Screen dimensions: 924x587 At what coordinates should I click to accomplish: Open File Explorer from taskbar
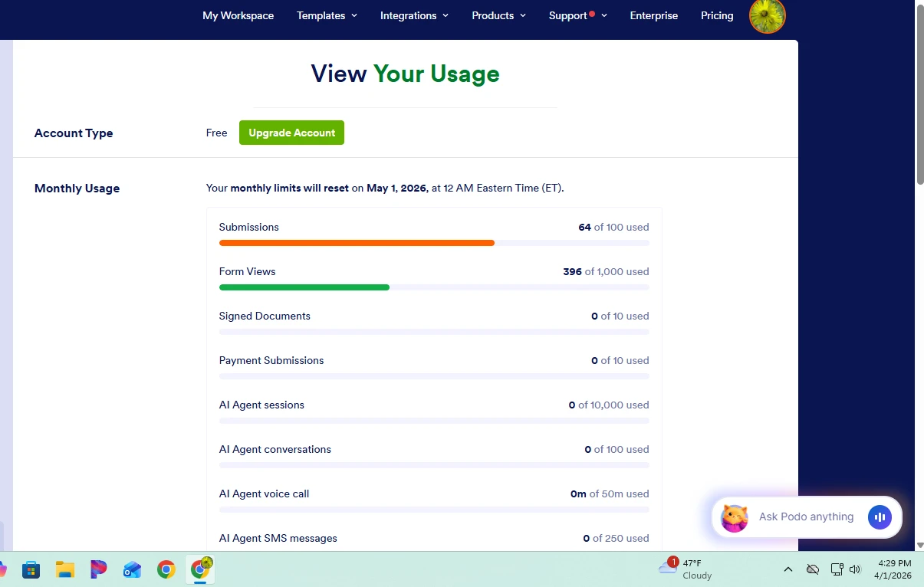point(65,569)
